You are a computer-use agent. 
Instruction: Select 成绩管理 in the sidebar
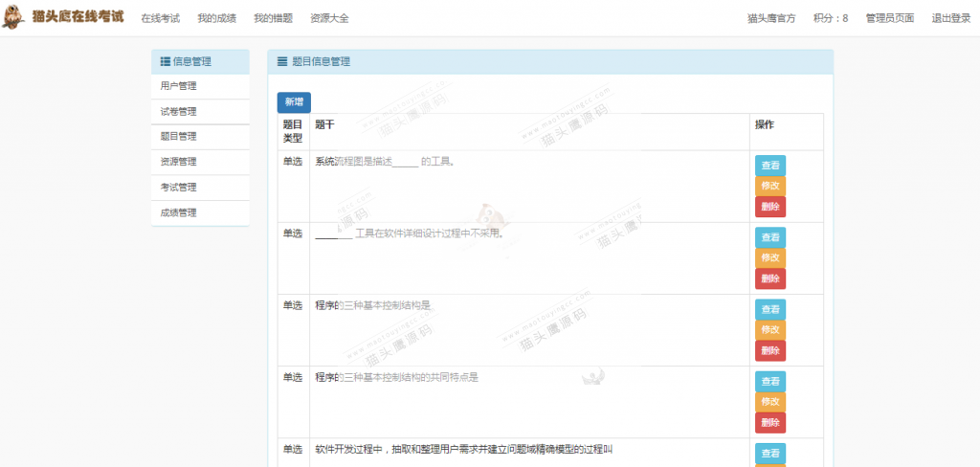[x=201, y=212]
